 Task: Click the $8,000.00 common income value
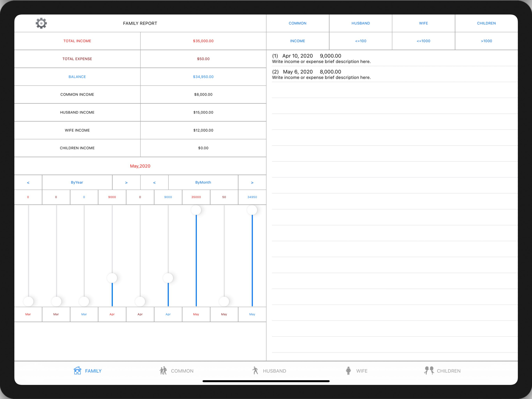(203, 94)
